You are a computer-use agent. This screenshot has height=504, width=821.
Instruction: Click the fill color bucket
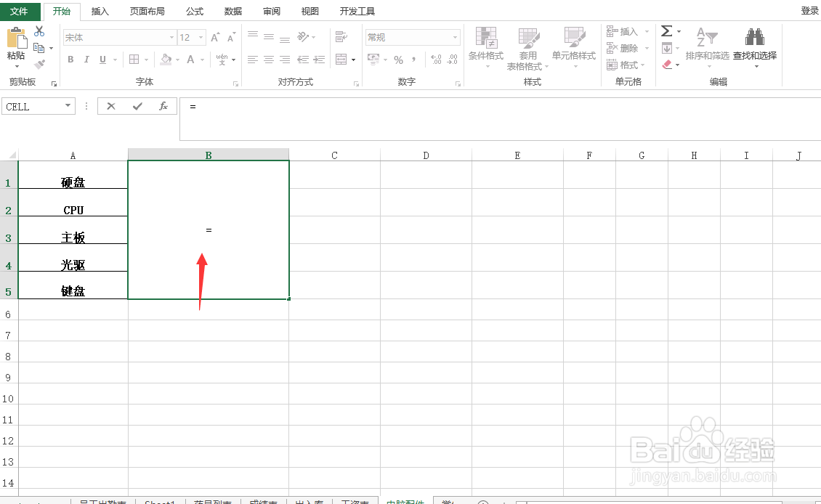166,60
